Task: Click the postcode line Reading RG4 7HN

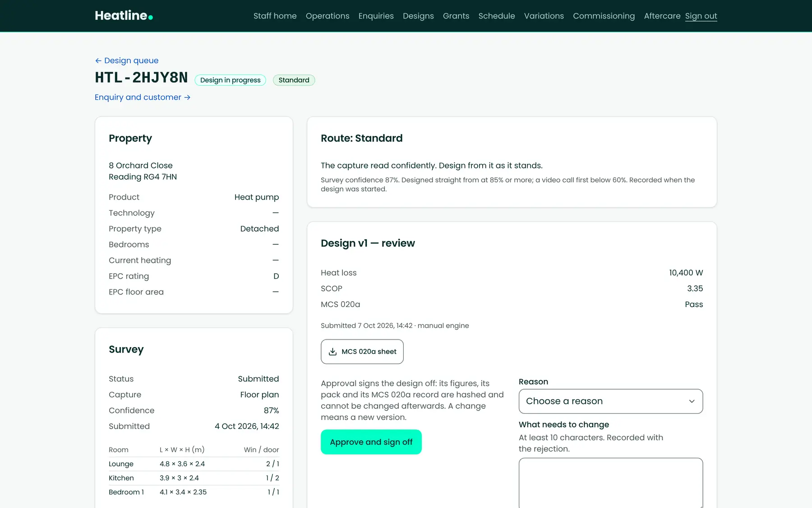Action: click(143, 177)
